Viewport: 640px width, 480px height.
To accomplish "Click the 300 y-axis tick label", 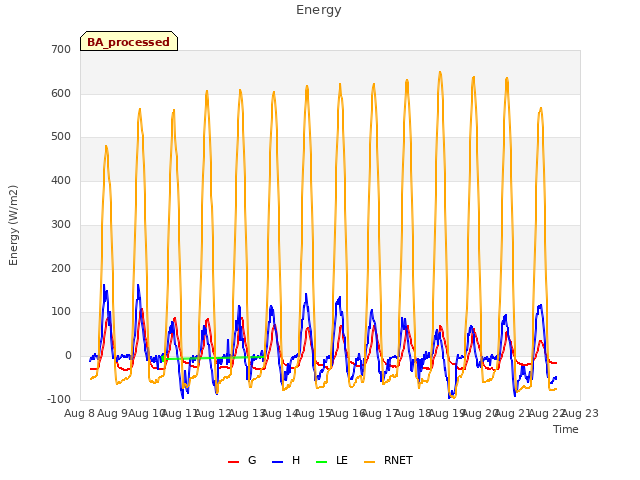I will pyautogui.click(x=61, y=224).
